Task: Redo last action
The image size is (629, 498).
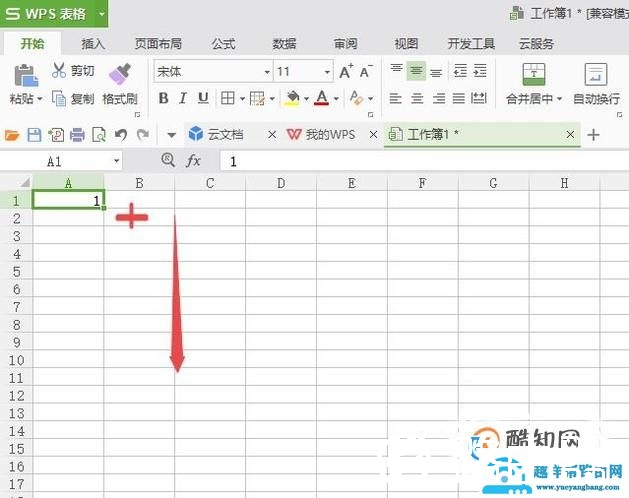Action: (143, 135)
